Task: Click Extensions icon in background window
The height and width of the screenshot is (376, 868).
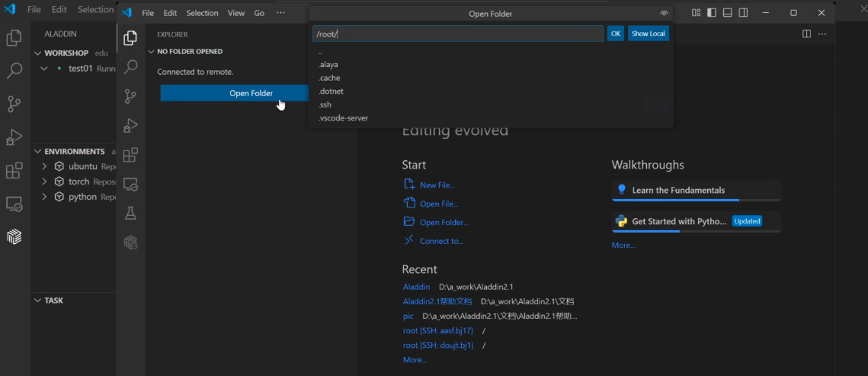Action: coord(14,171)
